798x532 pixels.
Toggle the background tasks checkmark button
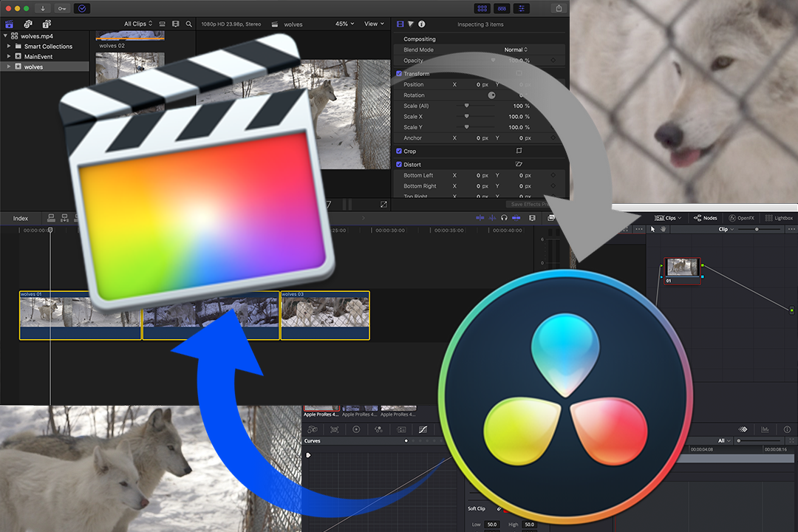[x=82, y=8]
